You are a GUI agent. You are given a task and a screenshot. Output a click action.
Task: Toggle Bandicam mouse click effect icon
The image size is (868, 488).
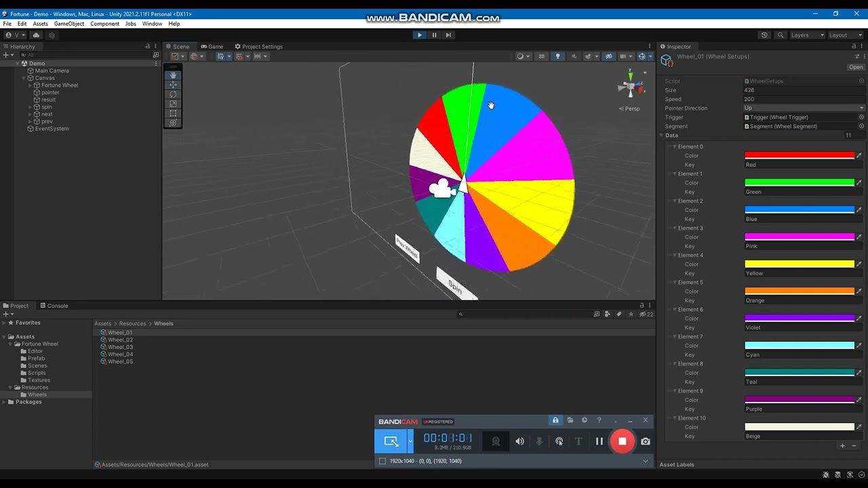point(559,441)
